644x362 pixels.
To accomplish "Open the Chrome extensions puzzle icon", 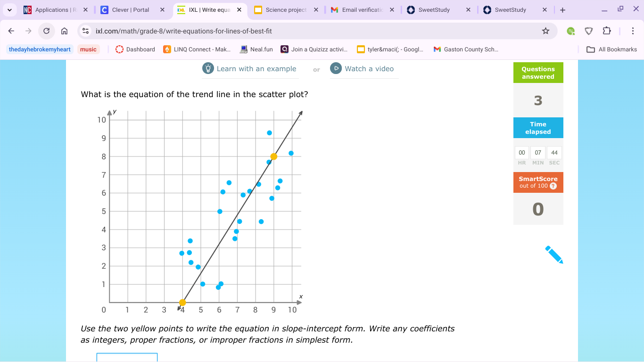I will pos(607,31).
